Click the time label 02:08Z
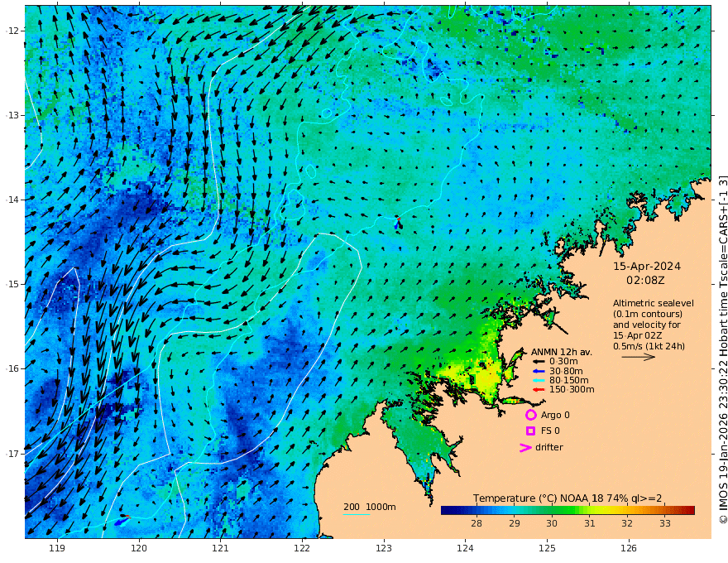This screenshot has width=728, height=563. click(645, 281)
